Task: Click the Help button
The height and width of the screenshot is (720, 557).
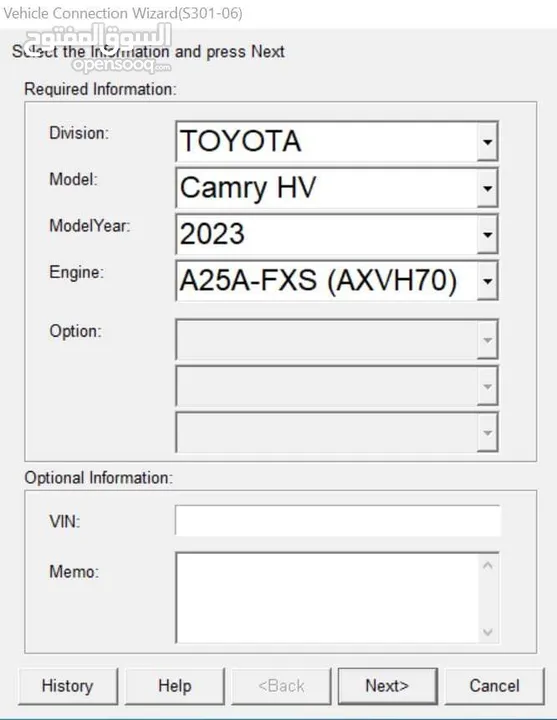Action: [x=174, y=686]
